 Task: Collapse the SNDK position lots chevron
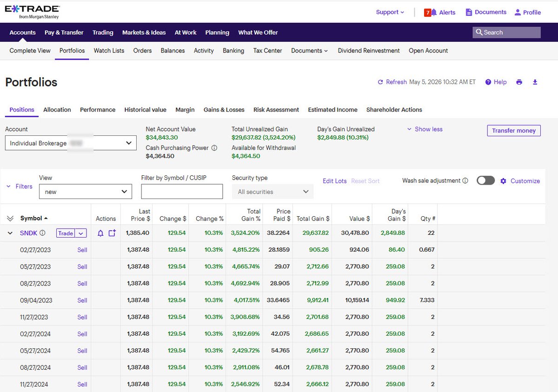[x=10, y=233]
